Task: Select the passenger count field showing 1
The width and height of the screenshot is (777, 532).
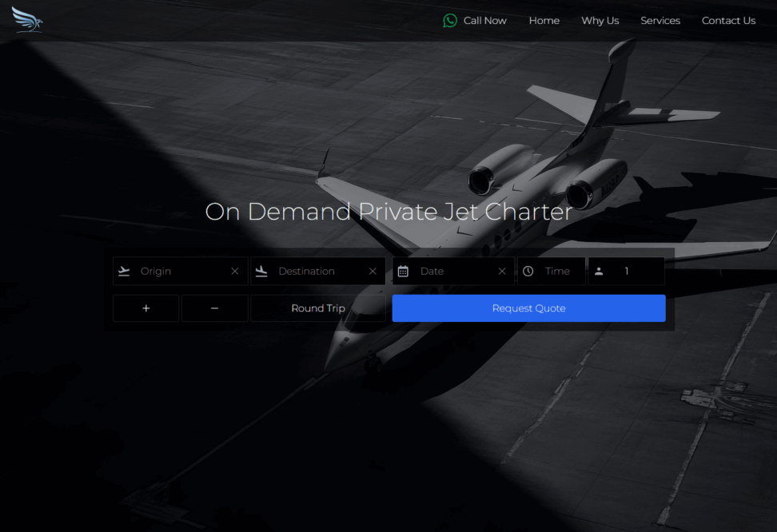Action: (627, 271)
